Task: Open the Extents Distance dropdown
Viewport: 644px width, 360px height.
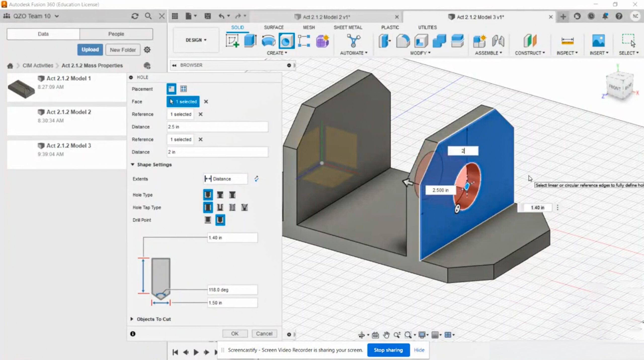Action: pyautogui.click(x=225, y=179)
